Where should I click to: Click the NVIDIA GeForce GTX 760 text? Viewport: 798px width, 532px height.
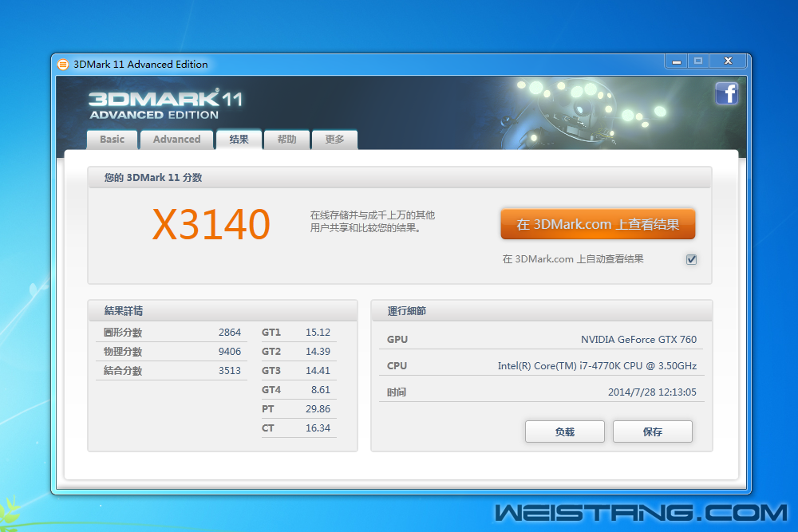(x=638, y=339)
